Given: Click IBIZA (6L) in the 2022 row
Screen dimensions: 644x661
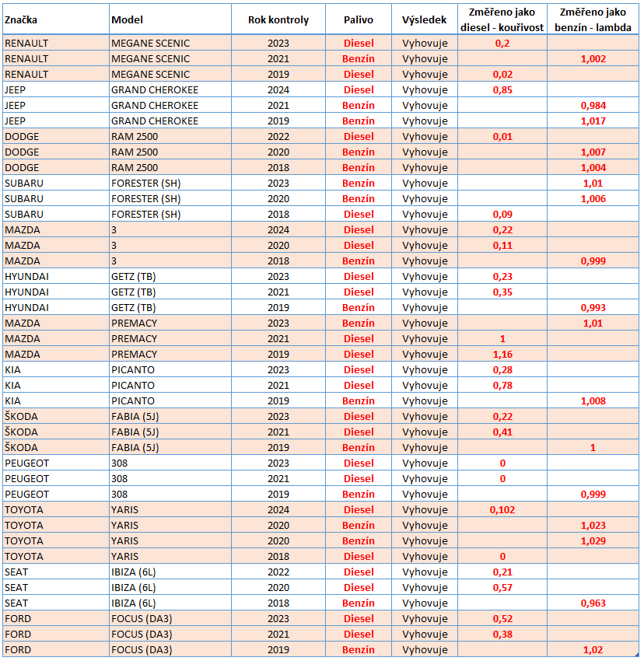Looking at the screenshot, I should point(134,572).
